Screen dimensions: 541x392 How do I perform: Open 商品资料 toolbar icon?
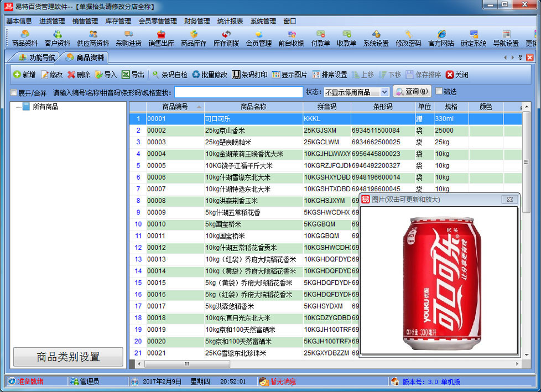(24, 38)
